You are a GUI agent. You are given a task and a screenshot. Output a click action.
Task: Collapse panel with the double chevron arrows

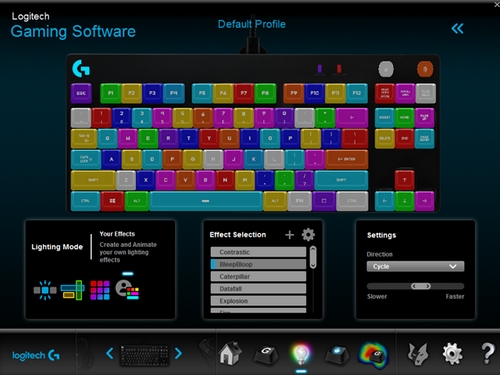[457, 29]
